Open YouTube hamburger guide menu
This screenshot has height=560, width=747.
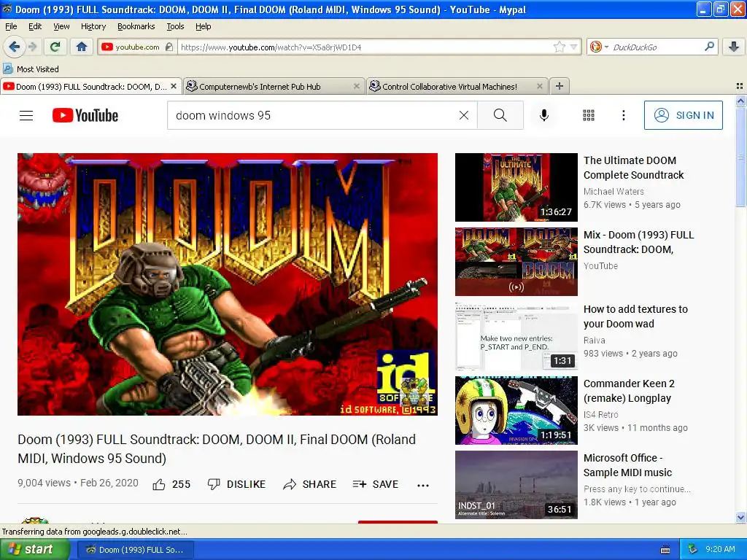[26, 115]
